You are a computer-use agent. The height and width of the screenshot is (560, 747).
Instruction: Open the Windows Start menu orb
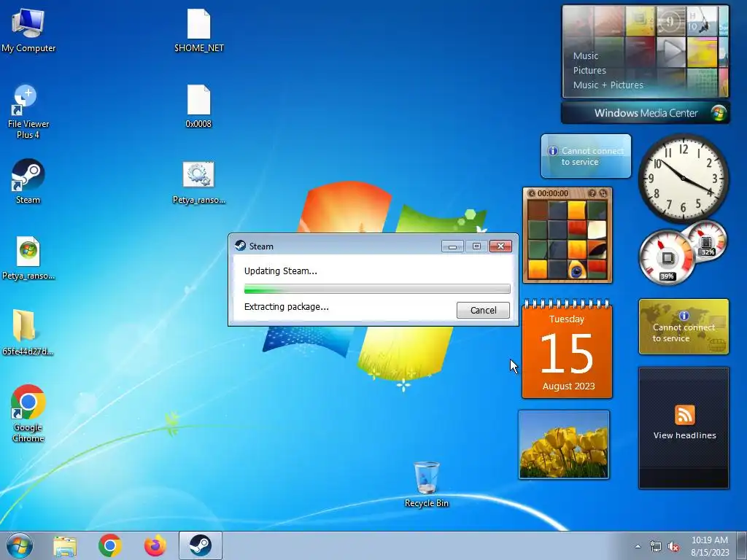coord(20,545)
